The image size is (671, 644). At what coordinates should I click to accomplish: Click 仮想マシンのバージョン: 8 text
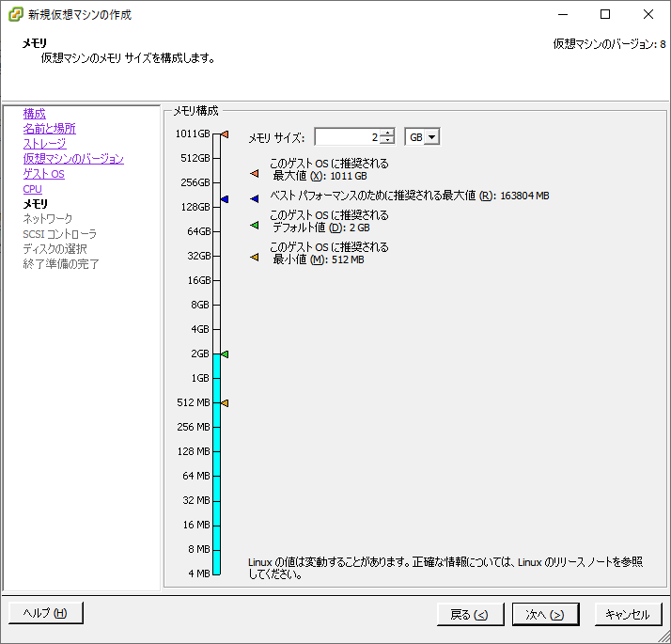609,44
